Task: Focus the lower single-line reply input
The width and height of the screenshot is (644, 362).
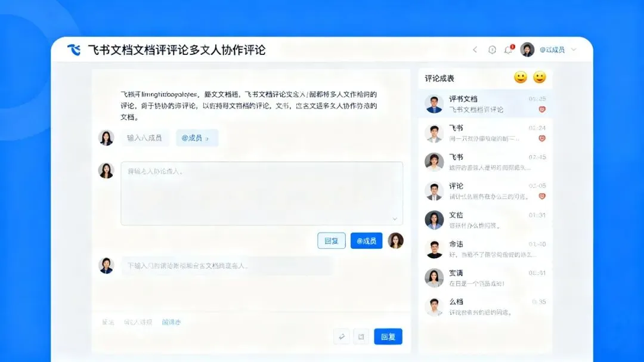Action: point(227,266)
